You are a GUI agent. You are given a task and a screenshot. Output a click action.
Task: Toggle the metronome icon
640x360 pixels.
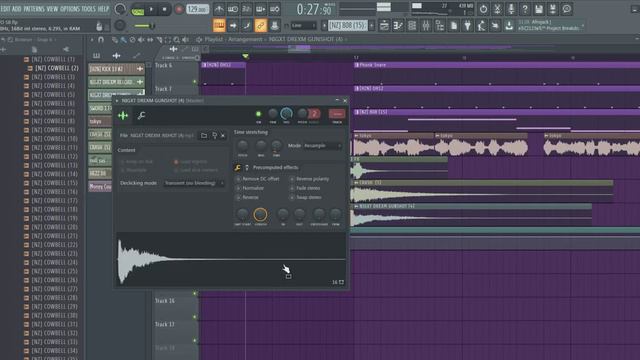point(219,9)
